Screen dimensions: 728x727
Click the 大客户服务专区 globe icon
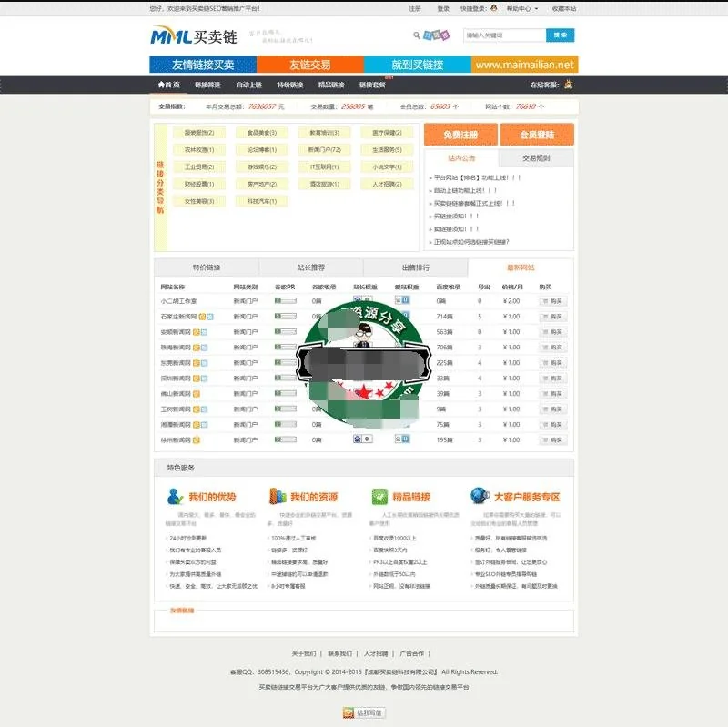[x=480, y=496]
